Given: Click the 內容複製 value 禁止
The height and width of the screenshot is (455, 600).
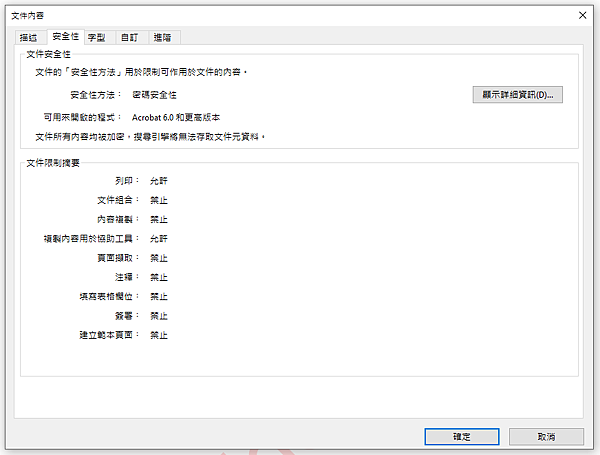Looking at the screenshot, I should (159, 219).
